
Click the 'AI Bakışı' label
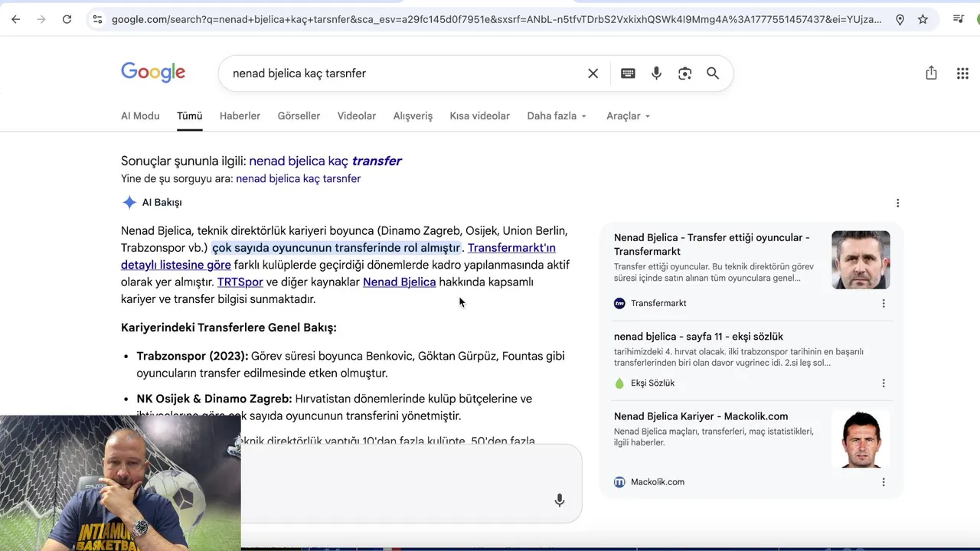tap(162, 203)
